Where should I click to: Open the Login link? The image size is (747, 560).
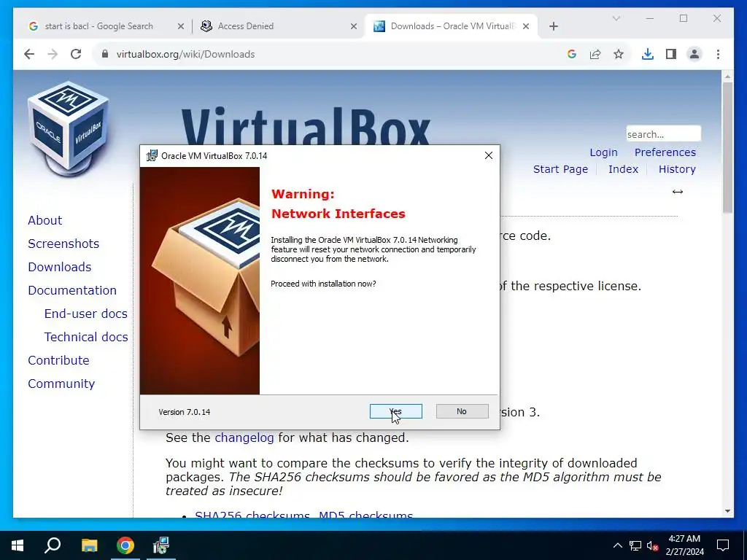[x=603, y=152]
